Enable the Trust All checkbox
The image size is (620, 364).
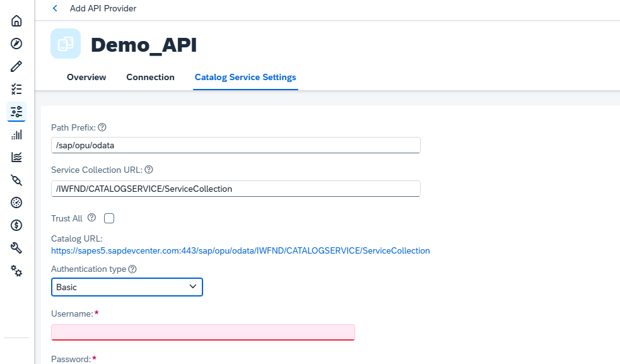point(109,218)
